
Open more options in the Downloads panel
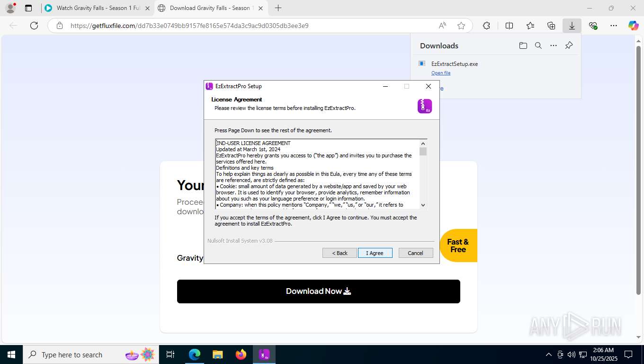[x=554, y=45]
